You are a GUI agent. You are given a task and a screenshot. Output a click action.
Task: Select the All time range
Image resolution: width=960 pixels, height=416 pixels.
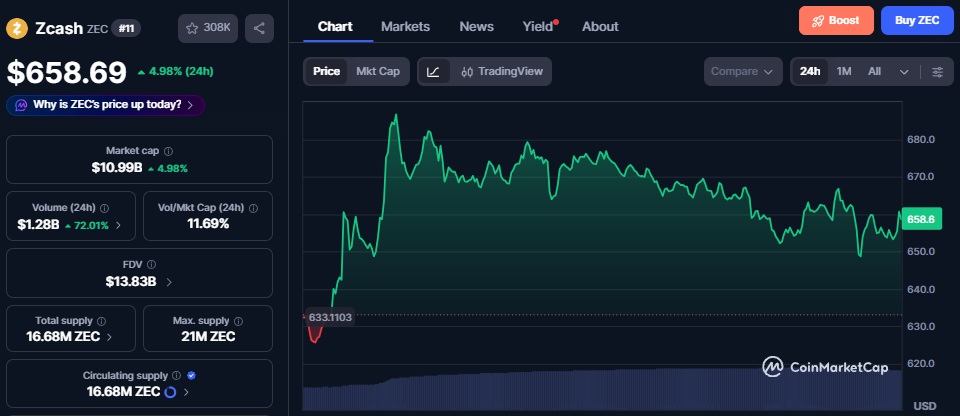click(874, 72)
